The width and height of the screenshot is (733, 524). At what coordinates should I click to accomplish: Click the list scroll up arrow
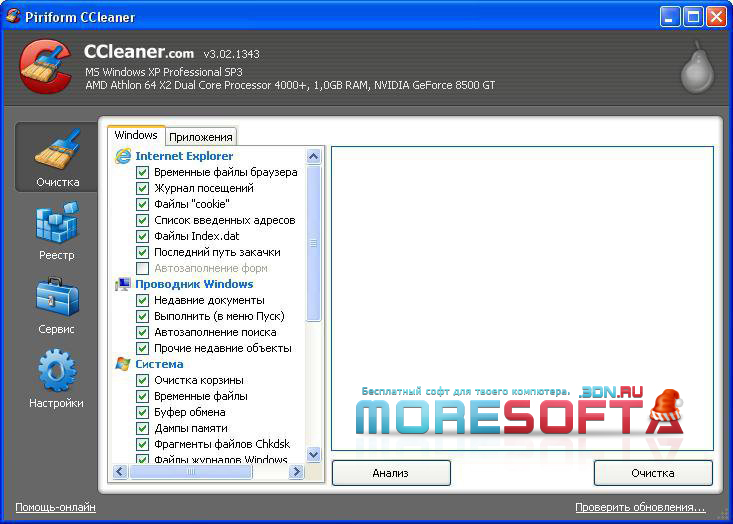314,156
